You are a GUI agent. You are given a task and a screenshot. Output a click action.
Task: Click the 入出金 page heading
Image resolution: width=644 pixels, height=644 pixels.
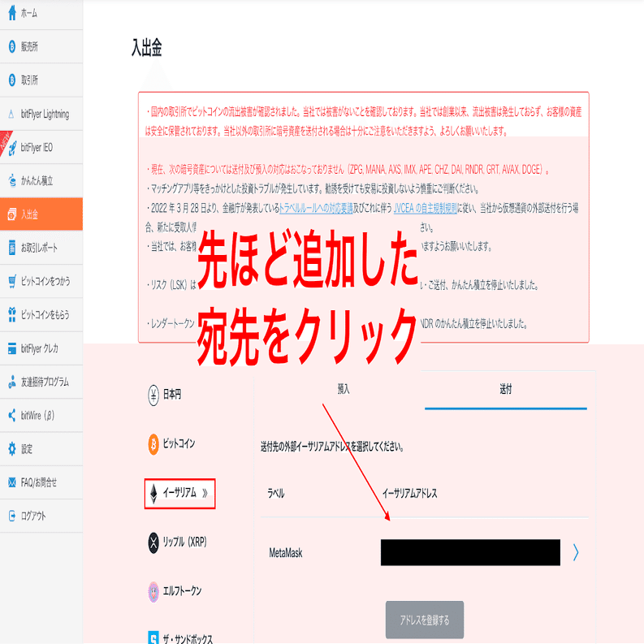[147, 48]
